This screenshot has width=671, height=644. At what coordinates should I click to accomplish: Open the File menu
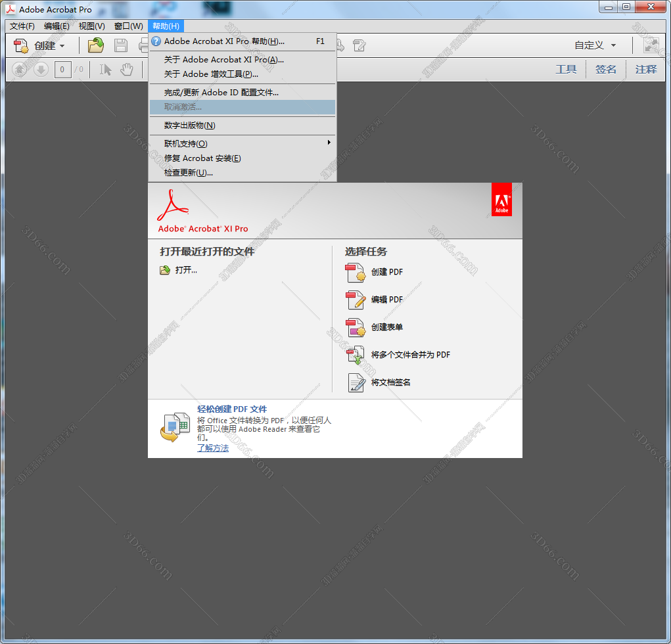click(22, 26)
